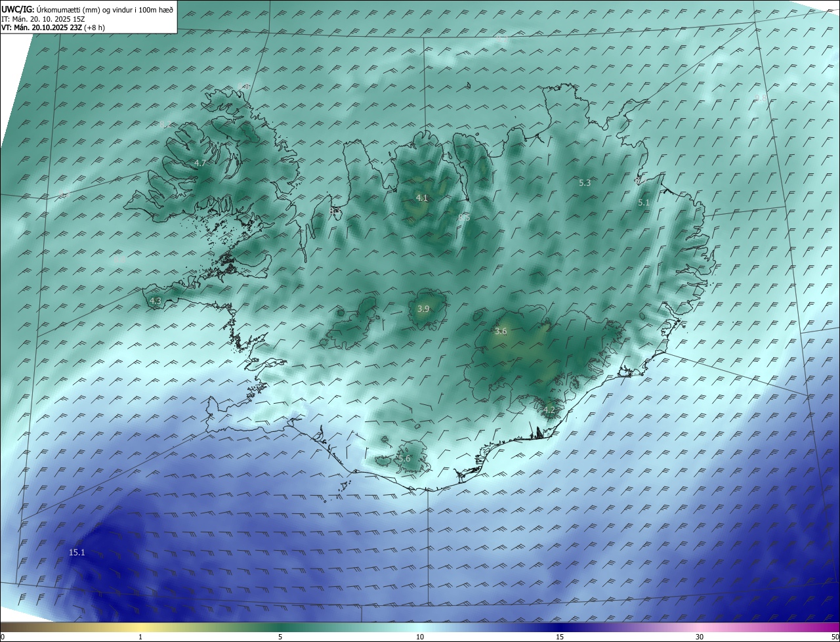
Task: Select initial time text 'IT: Mán. 20. 10. 2025 15Z'
Action: [x=43, y=19]
